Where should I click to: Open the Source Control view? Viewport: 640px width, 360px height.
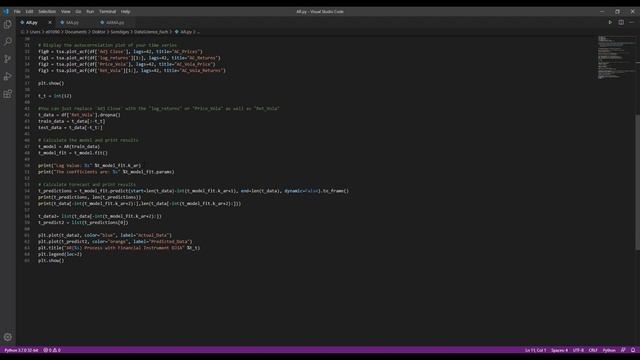coord(8,59)
